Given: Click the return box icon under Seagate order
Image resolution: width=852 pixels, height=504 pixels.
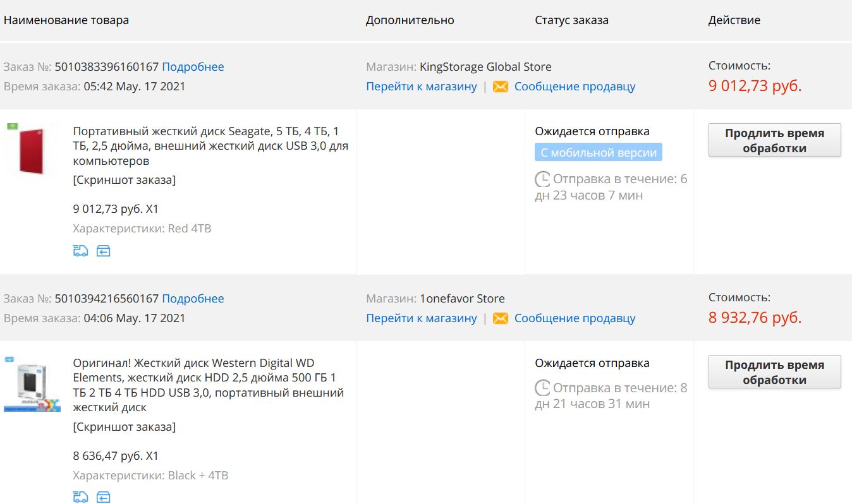Looking at the screenshot, I should 103,251.
